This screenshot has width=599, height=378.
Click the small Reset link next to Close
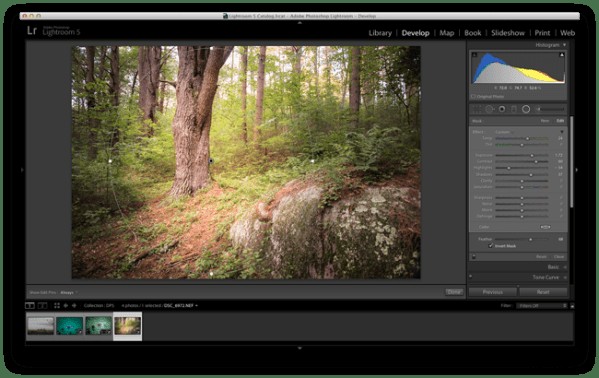click(541, 257)
